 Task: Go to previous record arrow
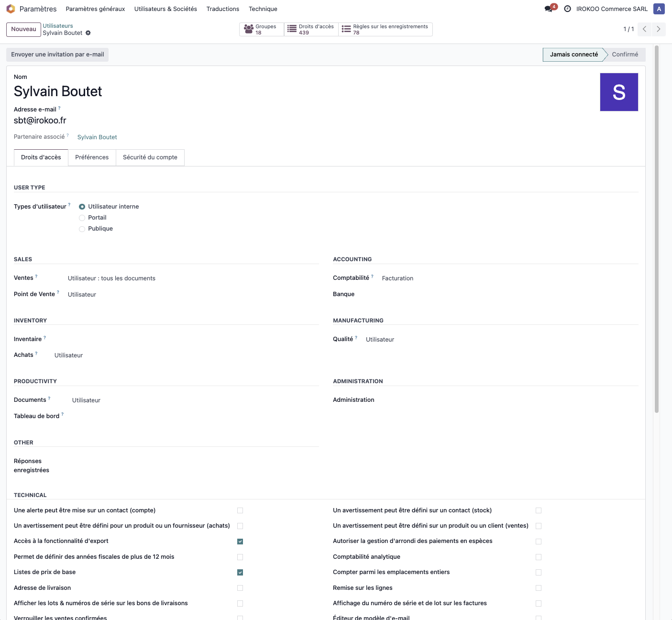coord(644,29)
